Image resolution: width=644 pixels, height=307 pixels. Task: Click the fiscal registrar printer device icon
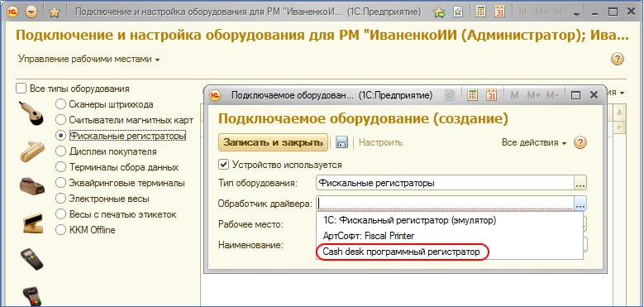(x=32, y=186)
